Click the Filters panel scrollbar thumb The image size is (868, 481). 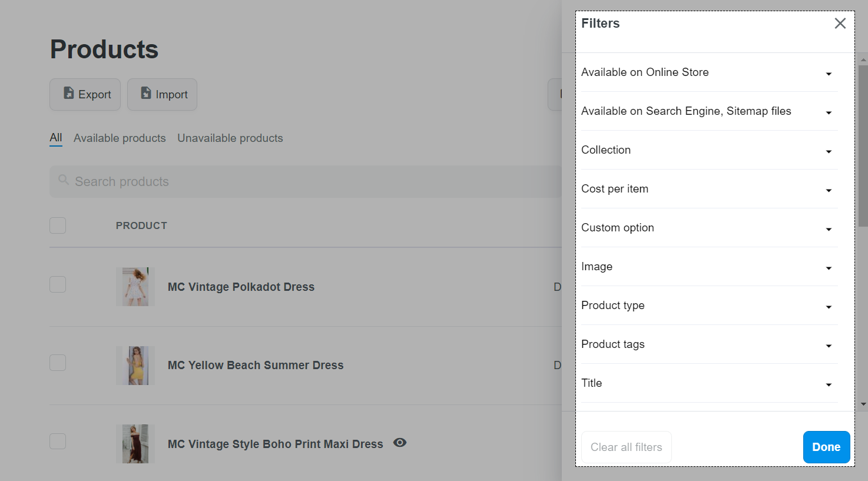(863, 145)
